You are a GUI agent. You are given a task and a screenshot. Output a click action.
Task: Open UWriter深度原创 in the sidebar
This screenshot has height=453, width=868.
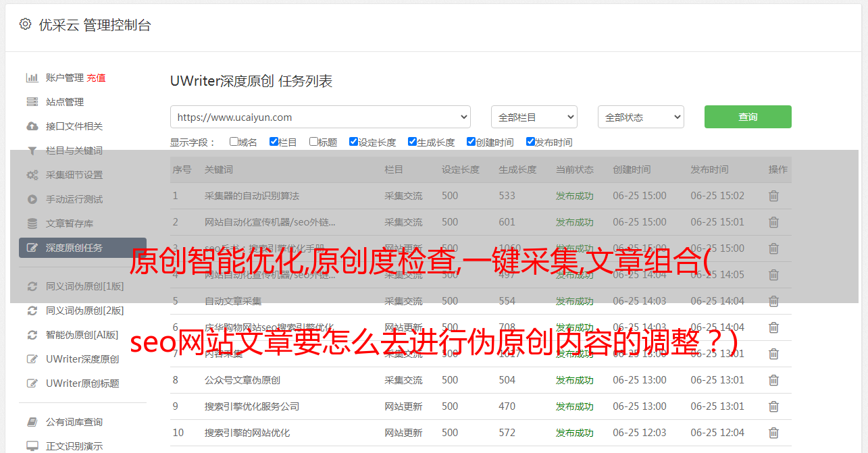(x=82, y=359)
